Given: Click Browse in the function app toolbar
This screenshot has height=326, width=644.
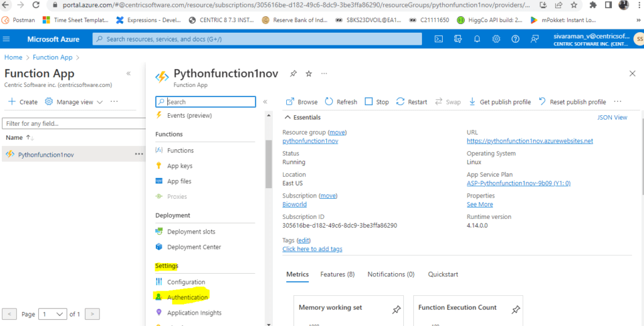Looking at the screenshot, I should point(302,101).
